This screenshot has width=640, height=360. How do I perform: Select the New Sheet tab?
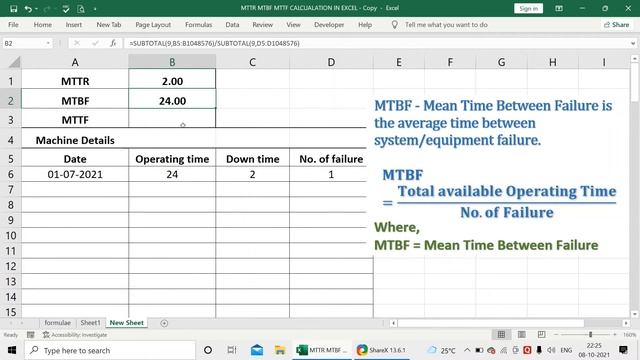(127, 322)
